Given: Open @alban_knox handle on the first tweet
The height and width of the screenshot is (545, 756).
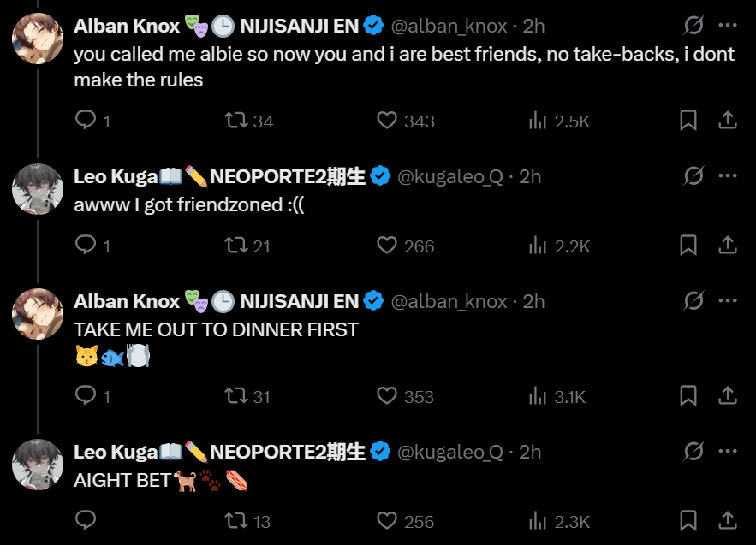Looking at the screenshot, I should (449, 26).
